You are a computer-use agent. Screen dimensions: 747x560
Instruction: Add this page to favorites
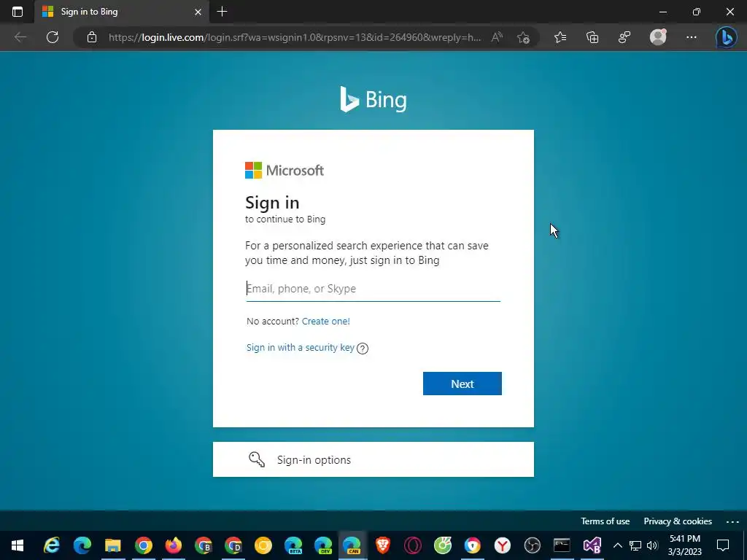(x=523, y=37)
